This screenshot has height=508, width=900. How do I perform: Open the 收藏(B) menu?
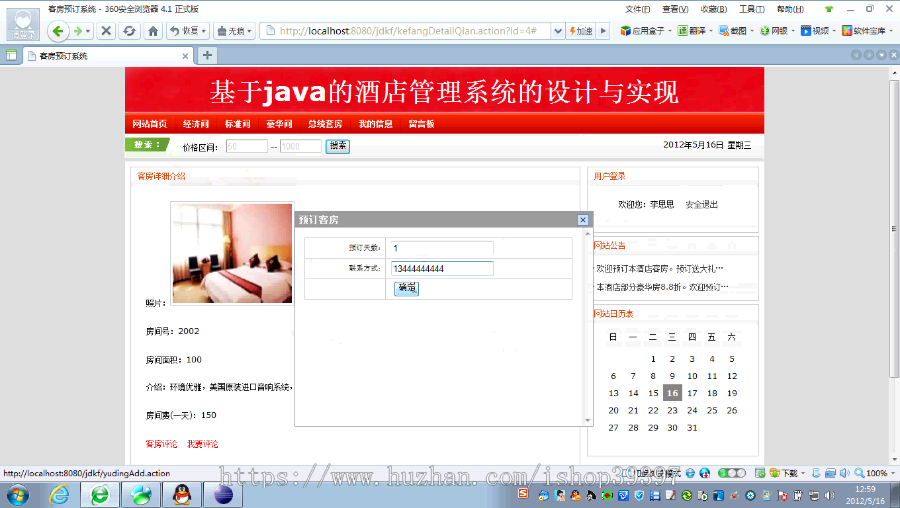pyautogui.click(x=713, y=9)
